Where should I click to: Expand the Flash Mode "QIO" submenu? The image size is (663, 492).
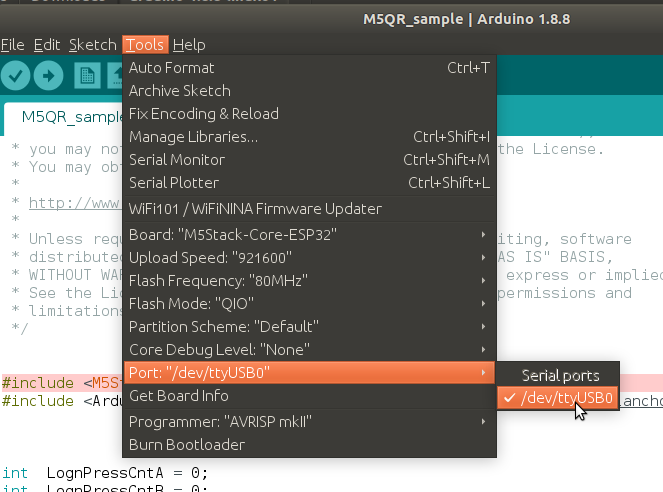(x=309, y=303)
